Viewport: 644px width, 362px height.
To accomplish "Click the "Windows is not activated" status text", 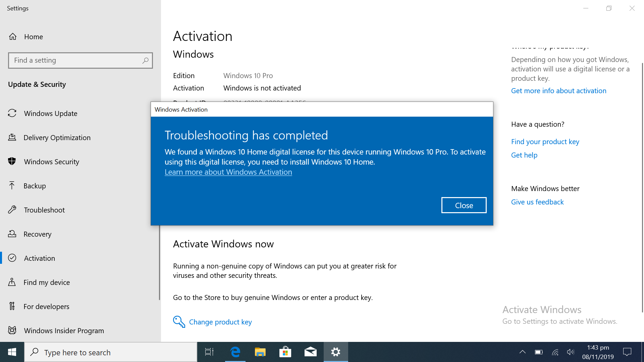I will (x=262, y=88).
